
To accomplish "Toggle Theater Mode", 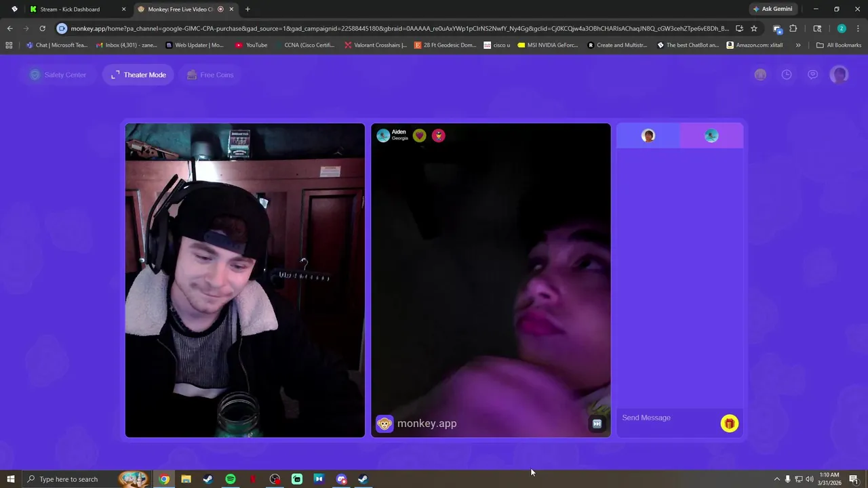I will point(138,75).
